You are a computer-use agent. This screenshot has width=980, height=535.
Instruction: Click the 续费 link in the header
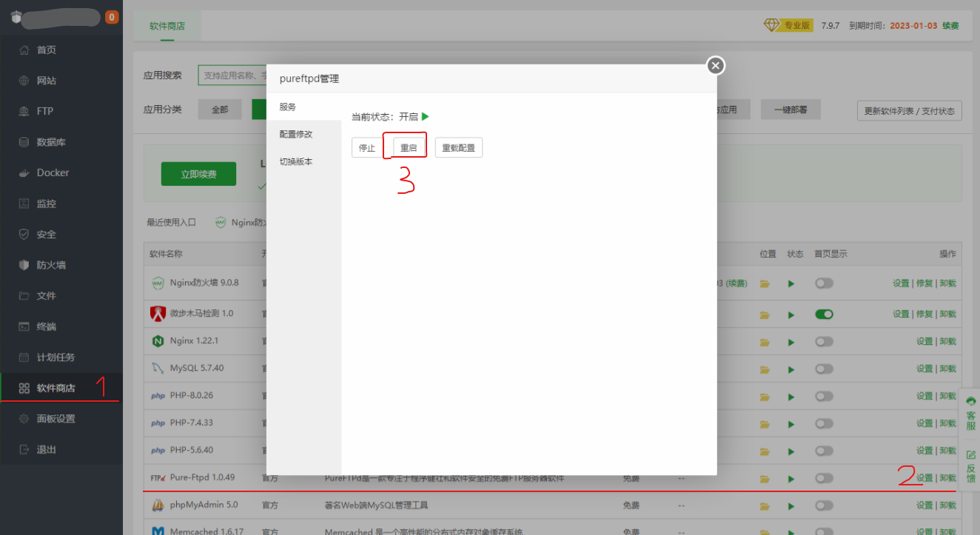point(950,26)
